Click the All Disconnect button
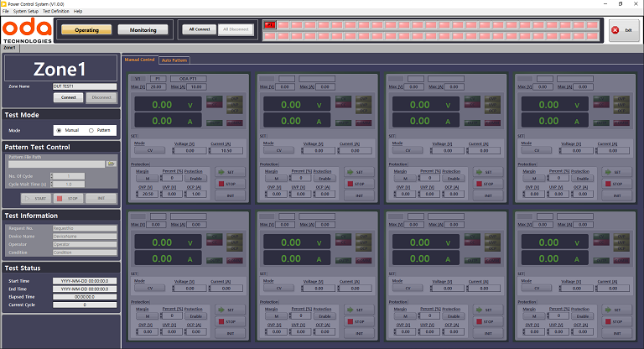Image resolution: width=644 pixels, height=349 pixels. click(236, 29)
